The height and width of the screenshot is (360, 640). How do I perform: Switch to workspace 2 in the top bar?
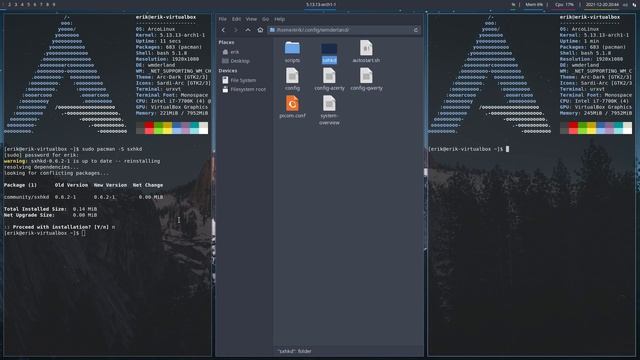(9, 4)
